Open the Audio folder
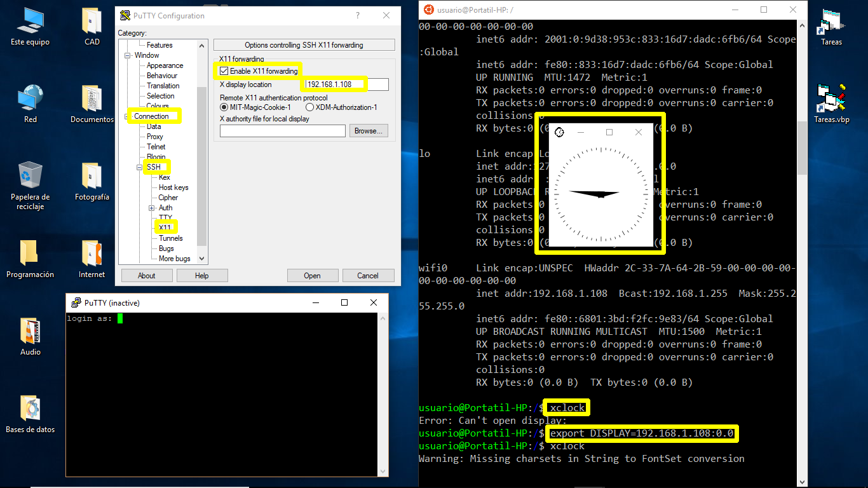Image resolution: width=868 pixels, height=488 pixels. point(29,332)
